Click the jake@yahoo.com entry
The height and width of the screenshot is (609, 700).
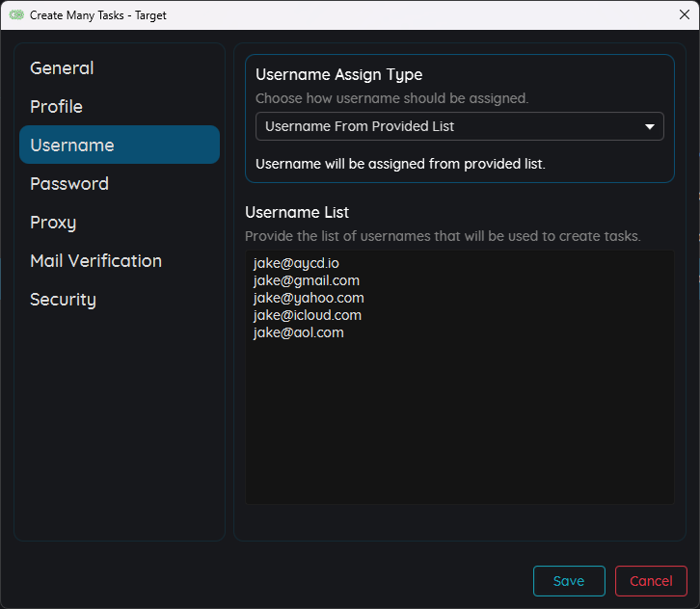click(309, 298)
